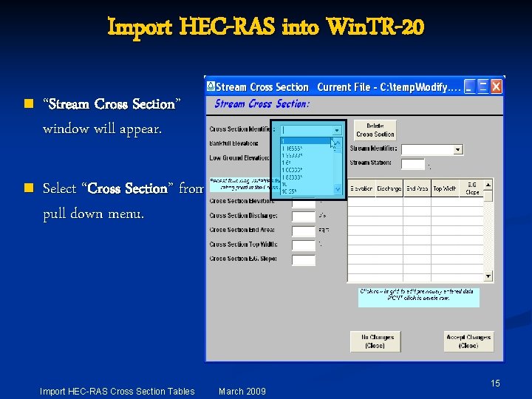Close the Stream Cross Section window

[496, 86]
